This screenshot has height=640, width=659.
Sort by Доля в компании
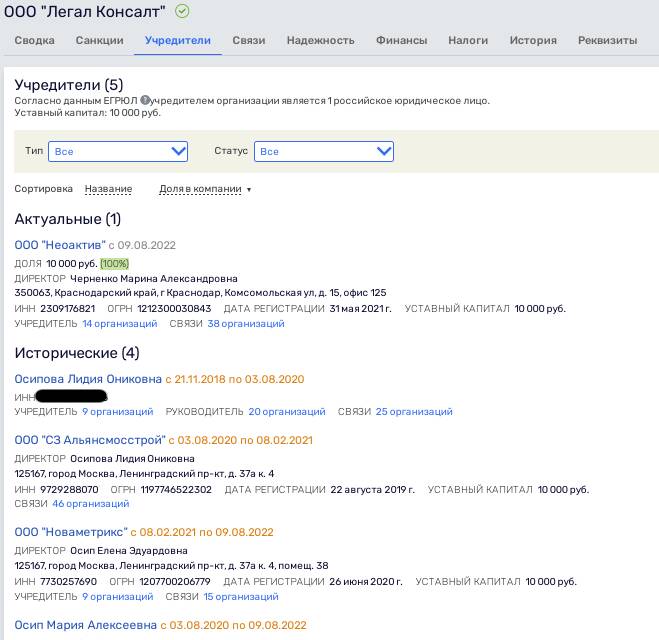[200, 189]
